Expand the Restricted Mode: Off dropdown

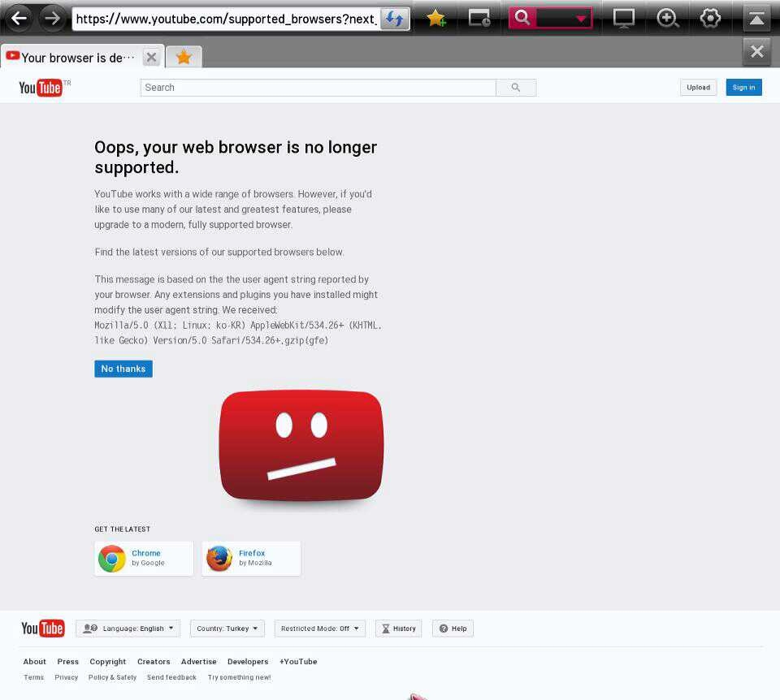tap(320, 629)
